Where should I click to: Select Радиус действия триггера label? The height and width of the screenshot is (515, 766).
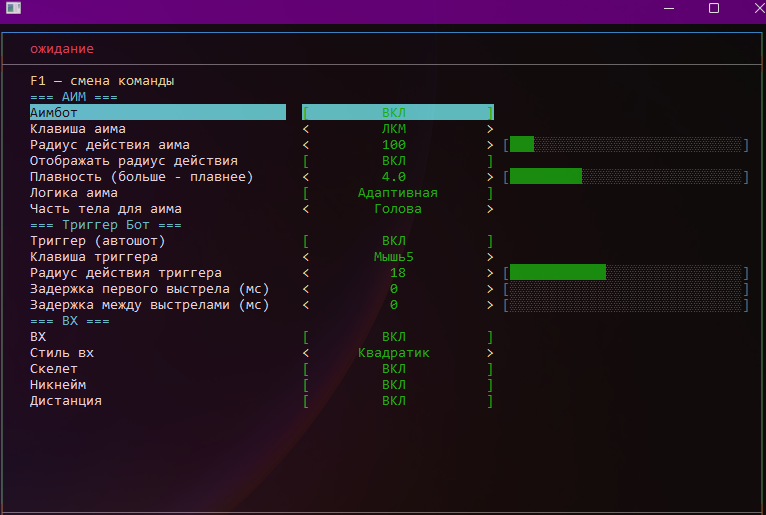pyautogui.click(x=126, y=273)
